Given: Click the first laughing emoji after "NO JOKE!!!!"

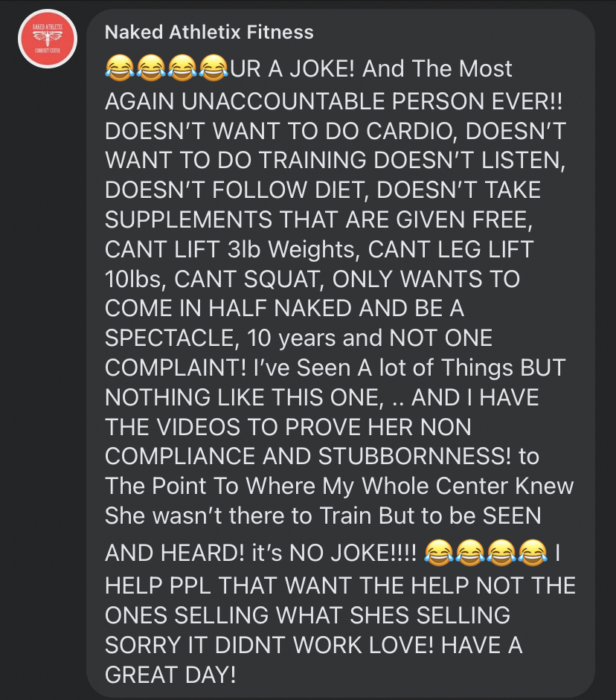Looking at the screenshot, I should coord(439,553).
